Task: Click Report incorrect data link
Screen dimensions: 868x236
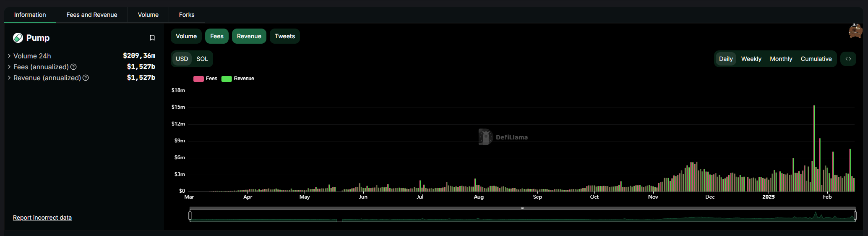Action: pyautogui.click(x=42, y=218)
